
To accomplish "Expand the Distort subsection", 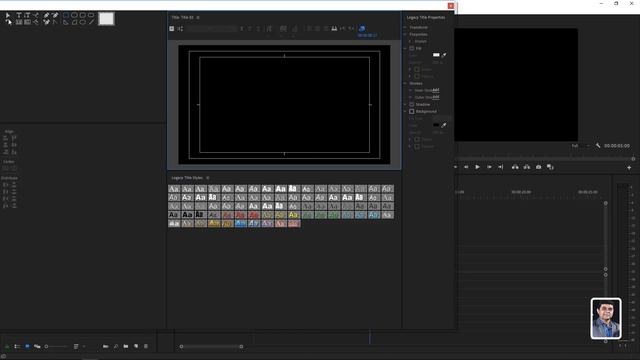I will [410, 41].
